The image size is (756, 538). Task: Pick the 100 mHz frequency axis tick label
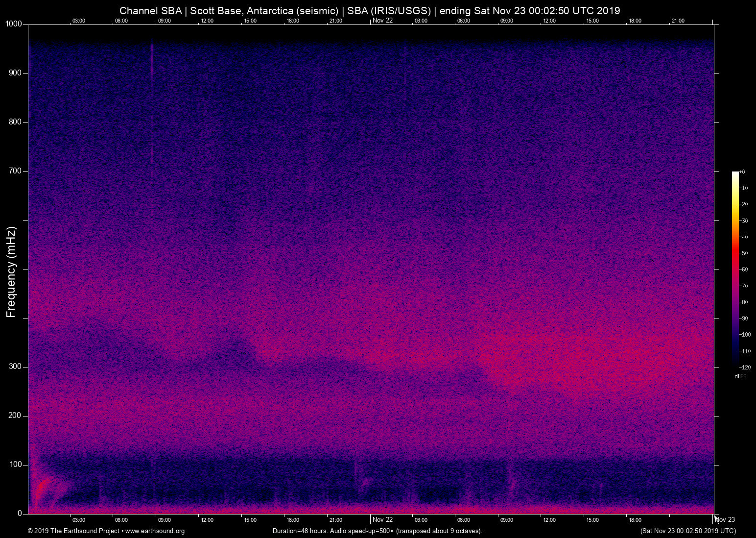15,465
